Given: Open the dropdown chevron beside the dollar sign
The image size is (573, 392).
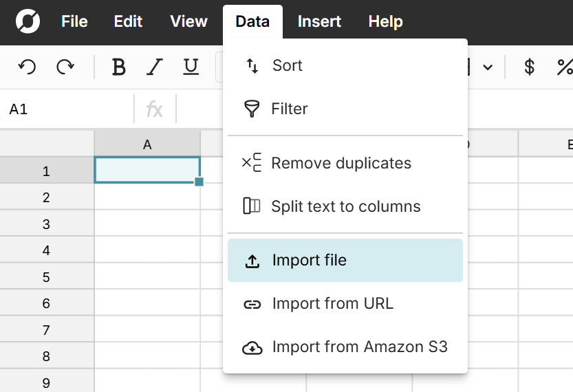Looking at the screenshot, I should (x=488, y=67).
